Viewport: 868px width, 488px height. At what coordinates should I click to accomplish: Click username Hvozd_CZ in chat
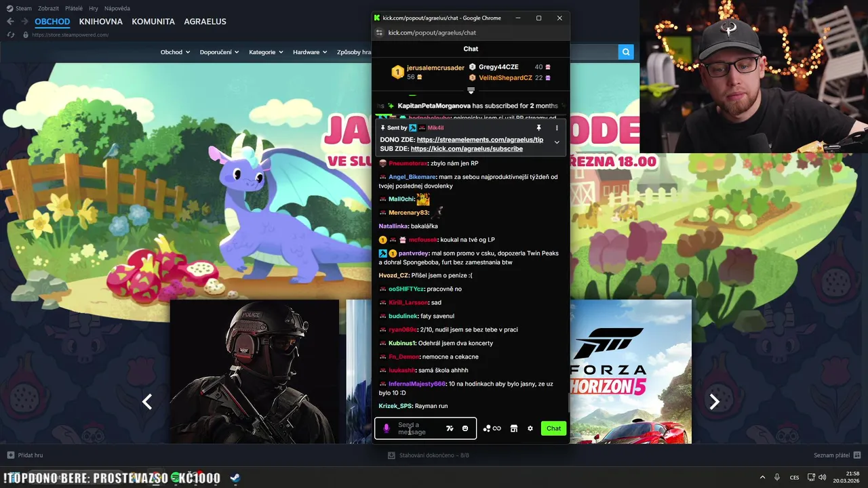(393, 276)
